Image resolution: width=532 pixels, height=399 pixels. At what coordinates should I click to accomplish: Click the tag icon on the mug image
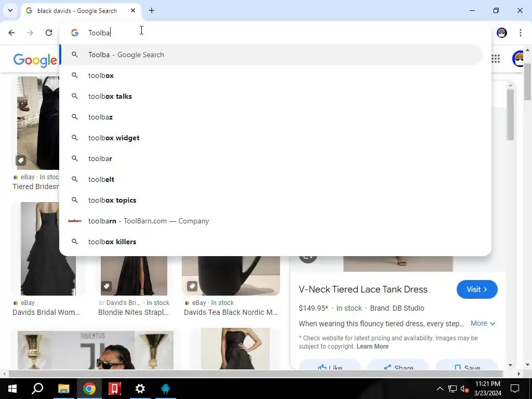(192, 286)
